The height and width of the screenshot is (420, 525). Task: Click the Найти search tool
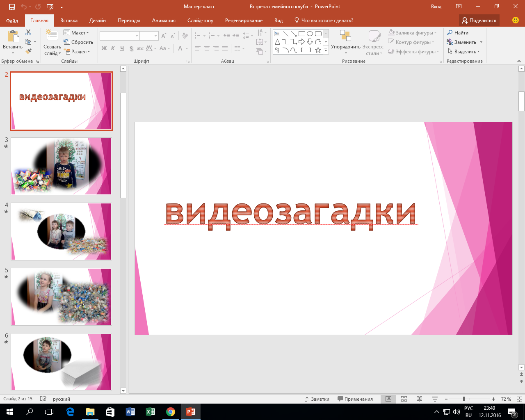tap(458, 33)
